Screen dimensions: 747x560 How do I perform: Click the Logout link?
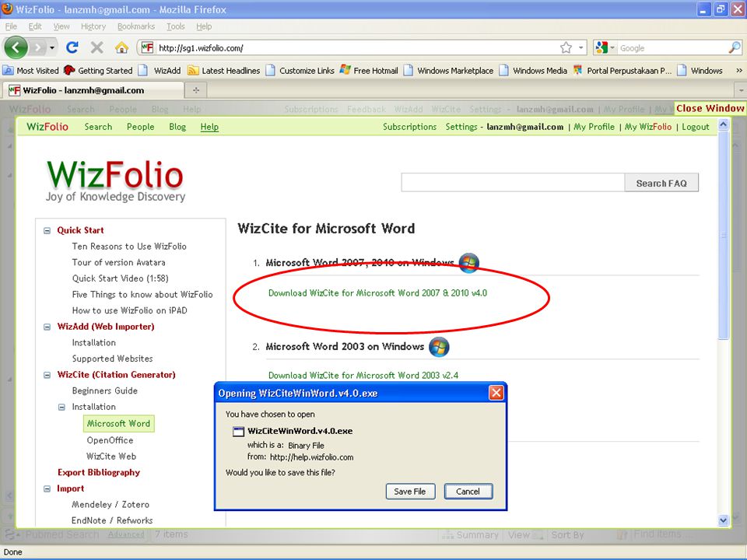[696, 127]
